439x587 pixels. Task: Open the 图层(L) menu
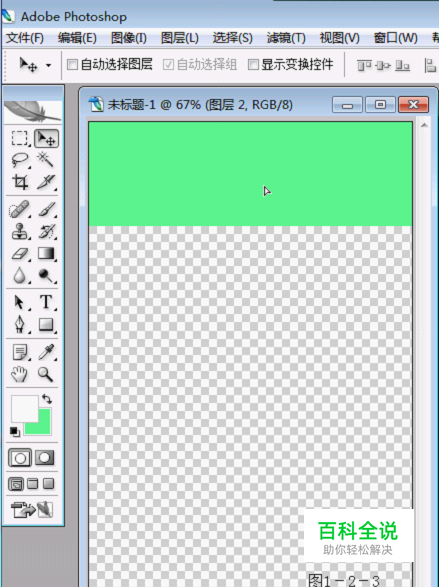(180, 38)
